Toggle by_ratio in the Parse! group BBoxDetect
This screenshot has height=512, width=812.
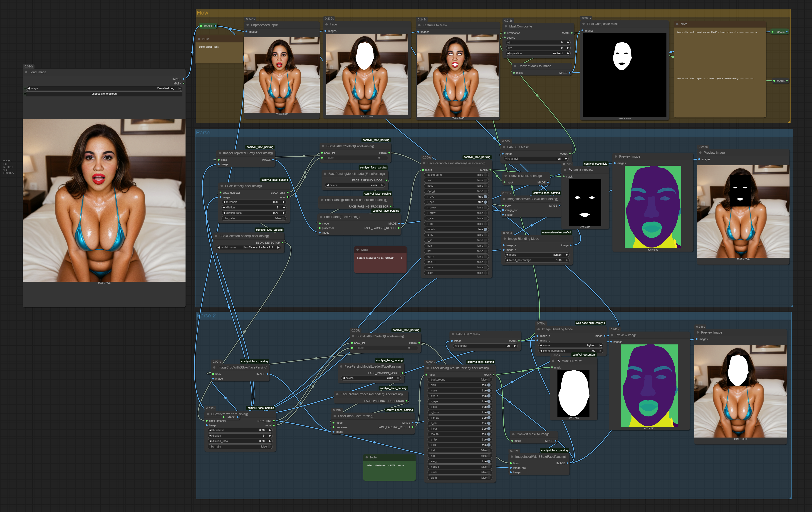point(282,219)
